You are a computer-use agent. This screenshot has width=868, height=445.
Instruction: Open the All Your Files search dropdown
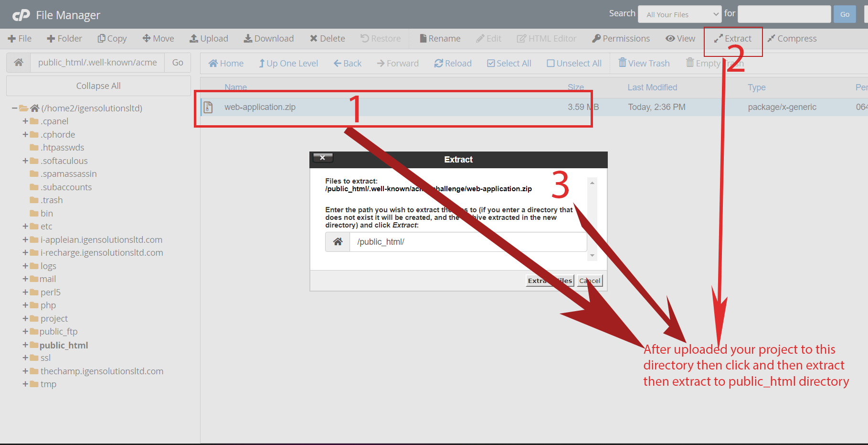click(679, 14)
